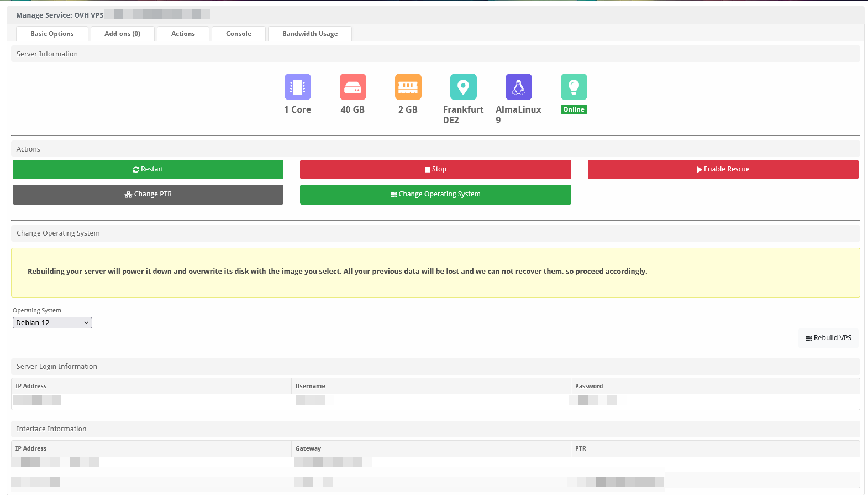Image resolution: width=868 pixels, height=501 pixels.
Task: Click the Enable Rescue button
Action: (723, 169)
